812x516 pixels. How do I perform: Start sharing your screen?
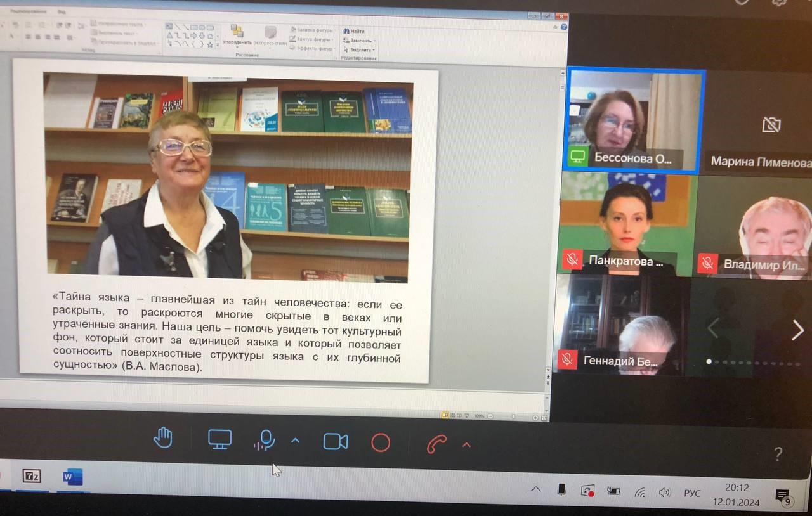tap(219, 439)
